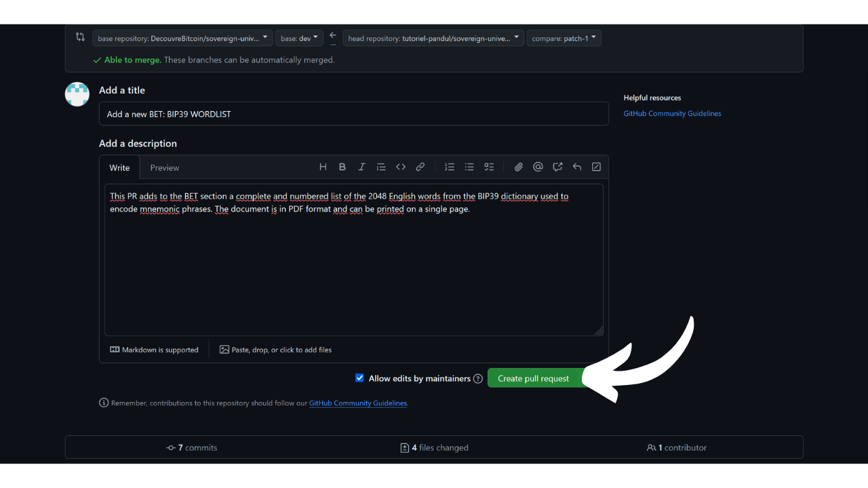
Task: Open the head repository dropdown
Action: (x=433, y=38)
